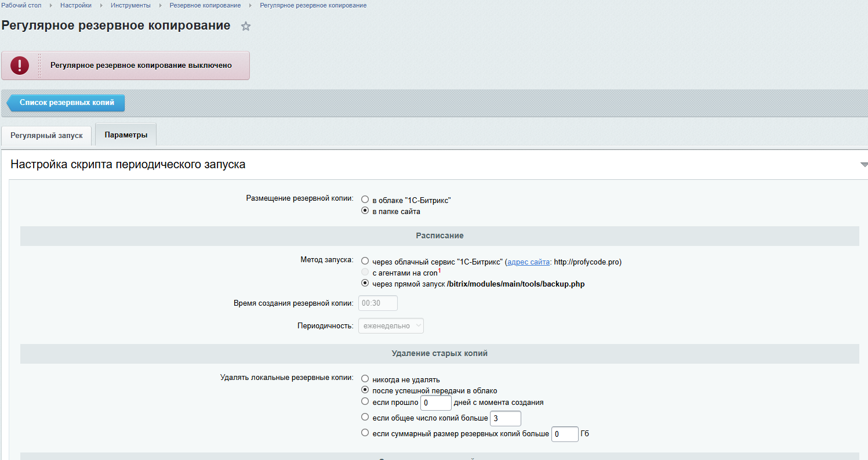Select backup placement in 1С-Битрикс cloud
Viewport: 868px width, 460px height.
(x=365, y=200)
